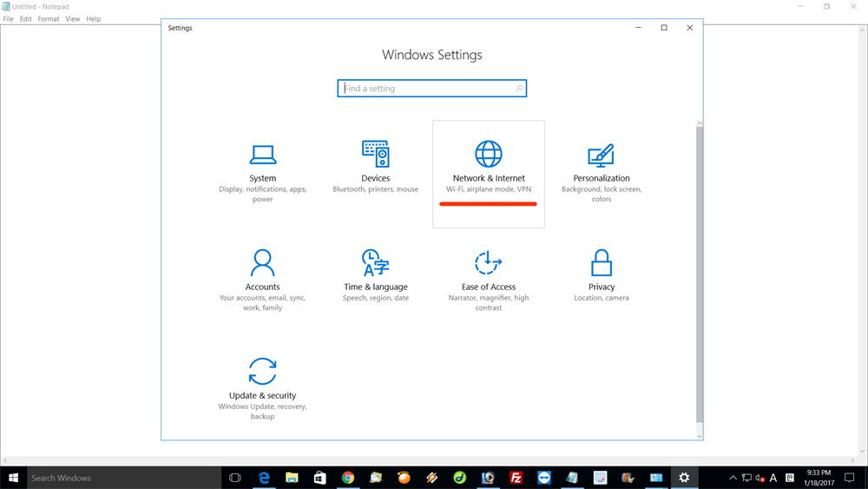
Task: Minimize the Settings window
Action: [x=638, y=28]
